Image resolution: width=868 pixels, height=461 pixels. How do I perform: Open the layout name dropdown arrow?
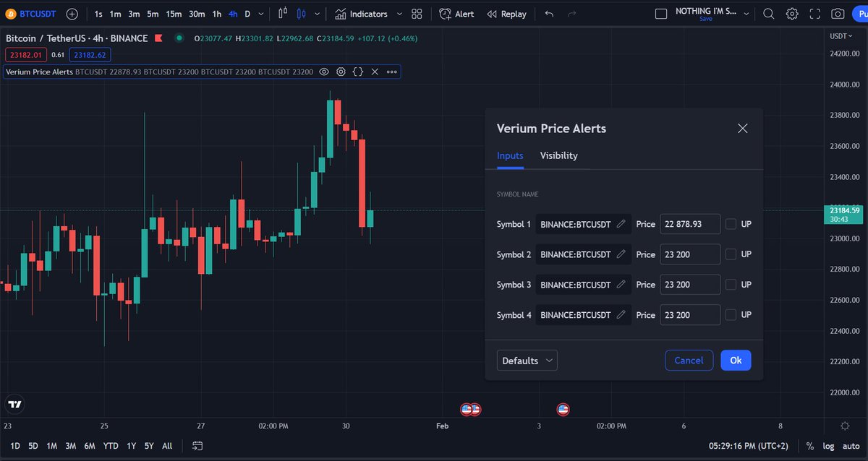click(x=746, y=14)
